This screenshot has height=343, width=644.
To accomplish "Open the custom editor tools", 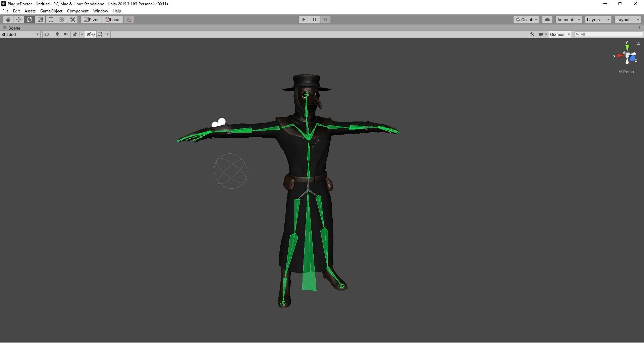I will coord(72,19).
